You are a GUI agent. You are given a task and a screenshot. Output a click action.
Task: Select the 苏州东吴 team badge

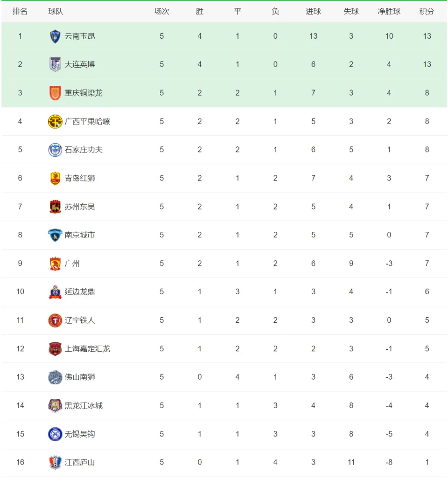pos(55,207)
